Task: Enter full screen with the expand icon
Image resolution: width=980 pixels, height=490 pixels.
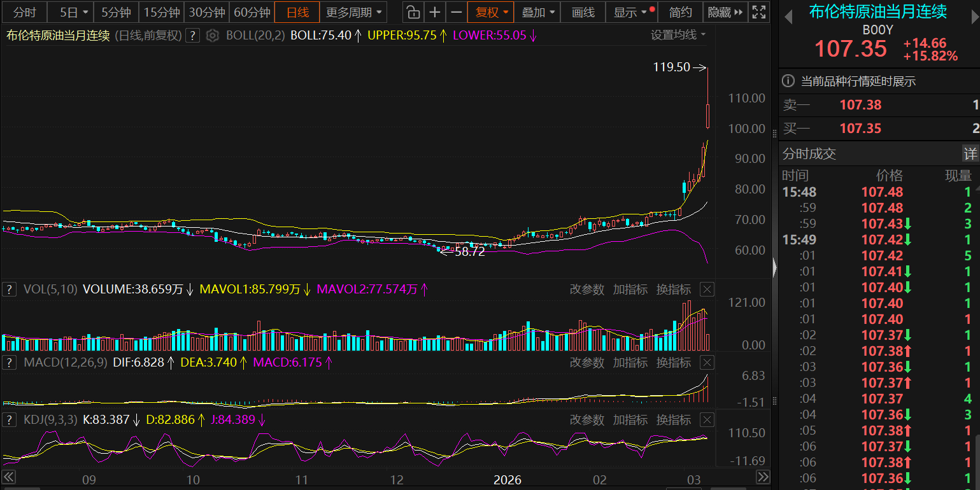Action: tap(758, 12)
